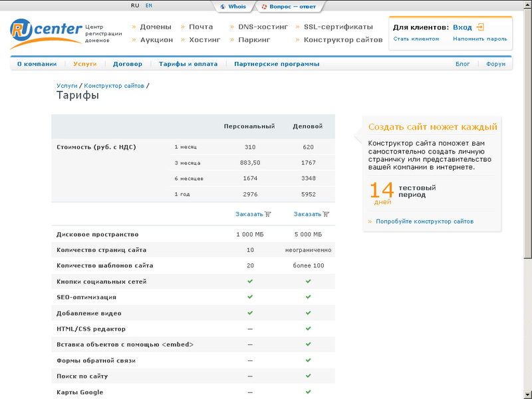Click the Дисковое пространство row label

[x=98, y=235]
